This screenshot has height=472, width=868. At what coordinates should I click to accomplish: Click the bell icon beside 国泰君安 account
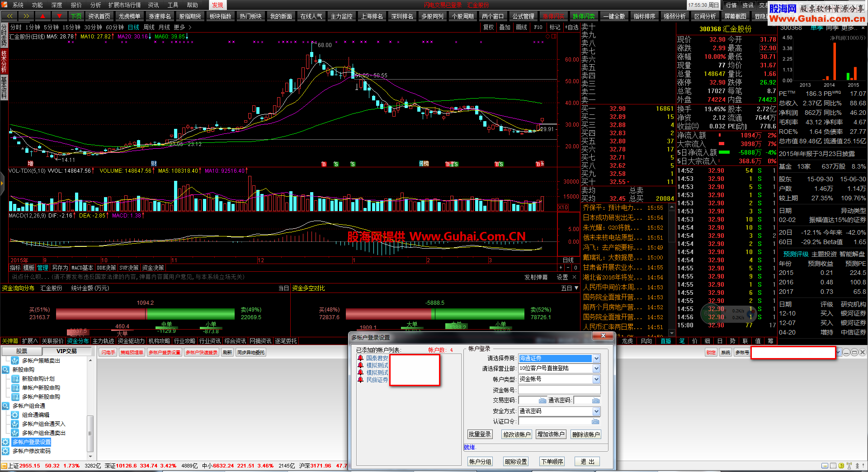[x=360, y=358]
